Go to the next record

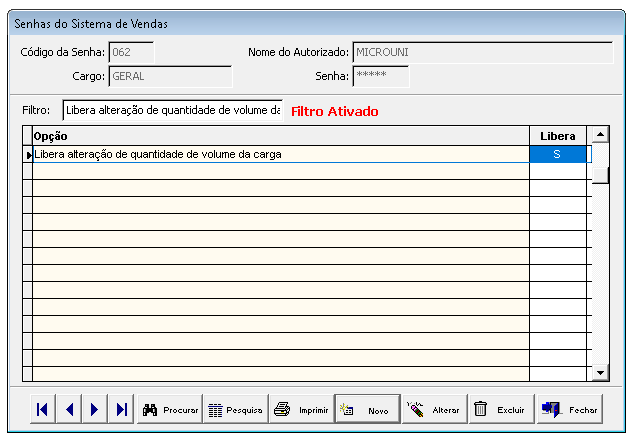95,409
